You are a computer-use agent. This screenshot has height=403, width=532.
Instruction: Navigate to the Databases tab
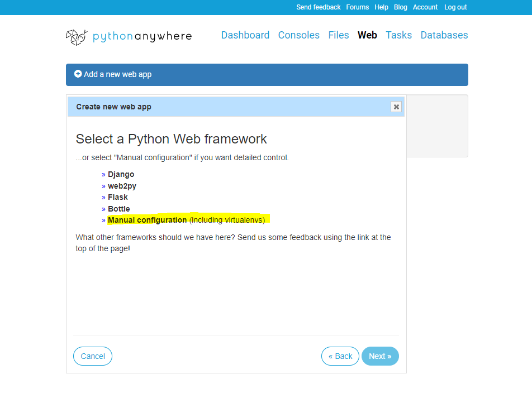coord(444,35)
